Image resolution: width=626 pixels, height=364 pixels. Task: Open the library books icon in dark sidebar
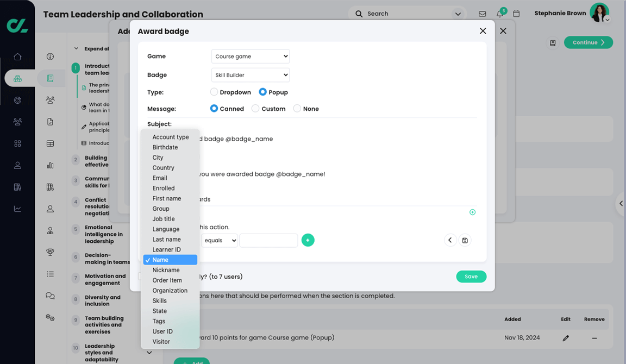pos(17,187)
